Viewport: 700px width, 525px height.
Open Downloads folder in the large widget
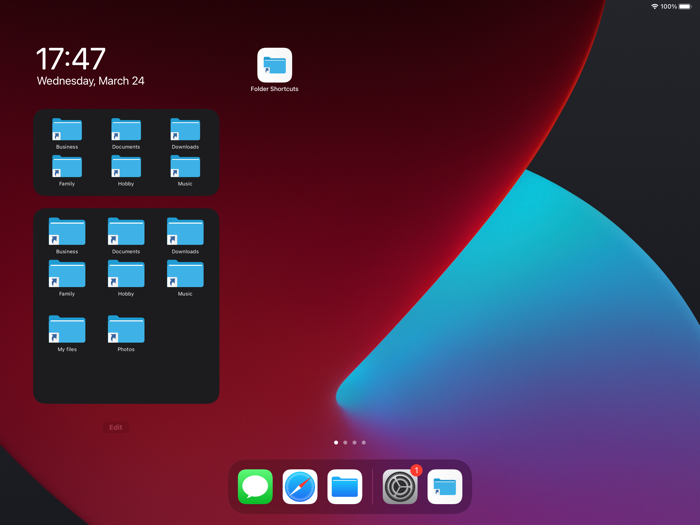coord(185,236)
